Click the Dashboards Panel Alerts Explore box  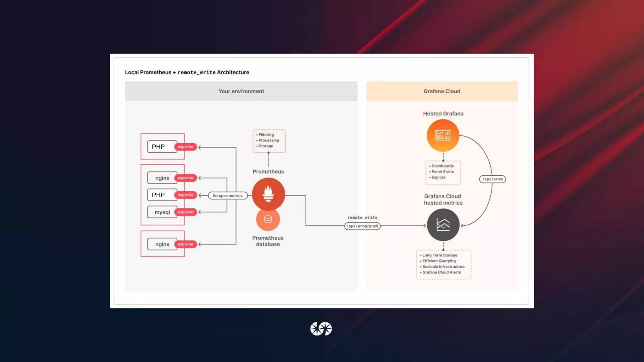[x=443, y=172]
